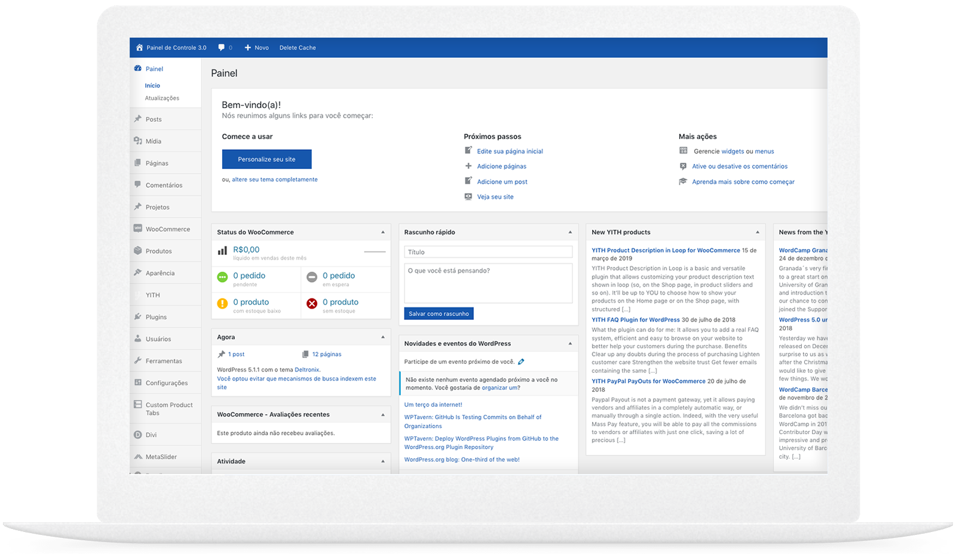Click the WooCommerce icon in the sidebar

coord(138,229)
